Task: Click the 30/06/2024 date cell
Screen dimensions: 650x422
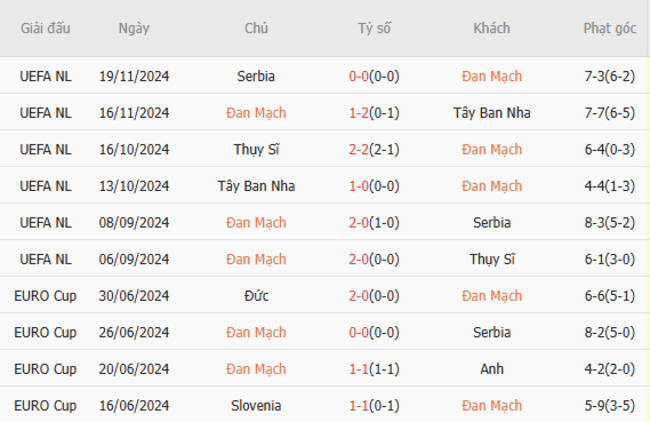Action: (134, 296)
